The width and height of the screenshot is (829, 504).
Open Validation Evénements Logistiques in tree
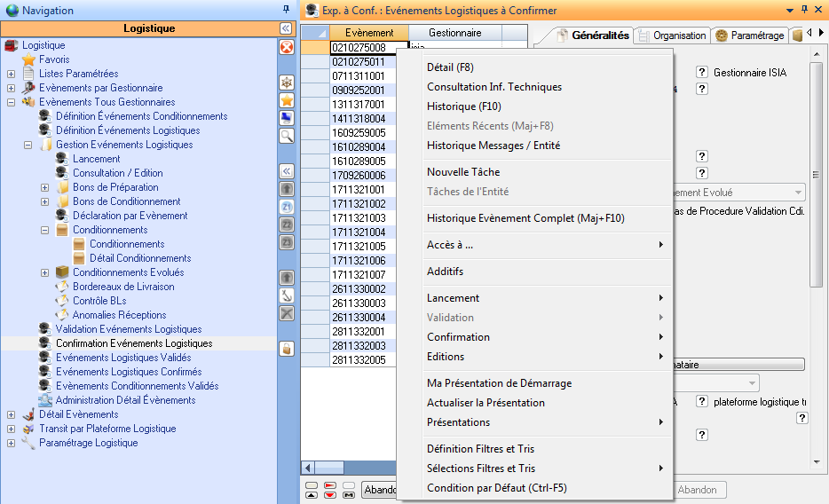tap(128, 329)
